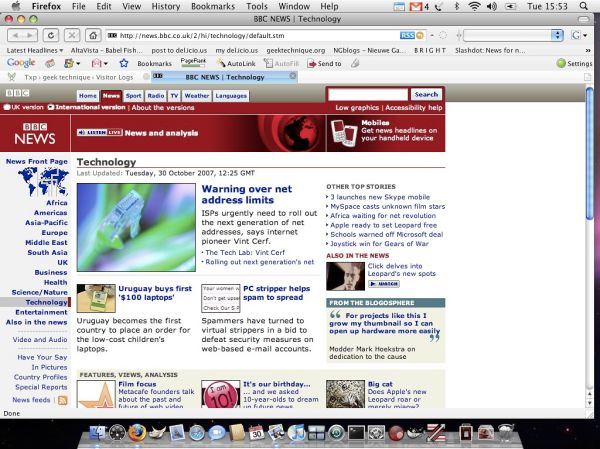
Task: Click the AutoLink toolbar button
Action: (236, 64)
